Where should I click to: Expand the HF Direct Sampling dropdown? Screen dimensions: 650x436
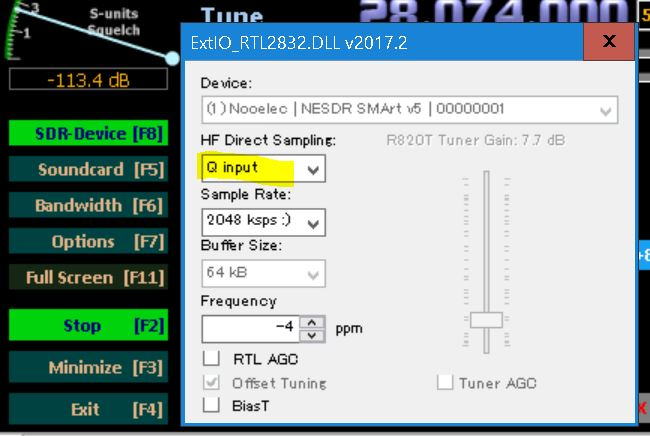[264, 168]
